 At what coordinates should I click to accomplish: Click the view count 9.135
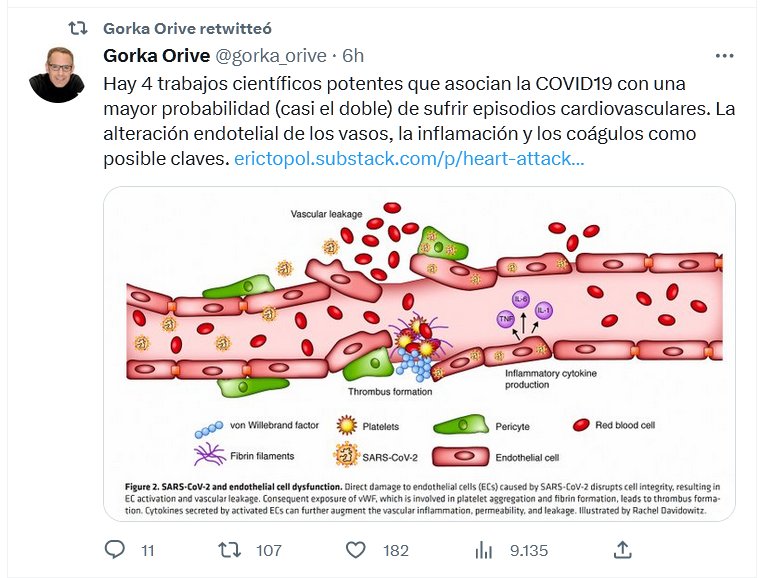click(x=529, y=549)
